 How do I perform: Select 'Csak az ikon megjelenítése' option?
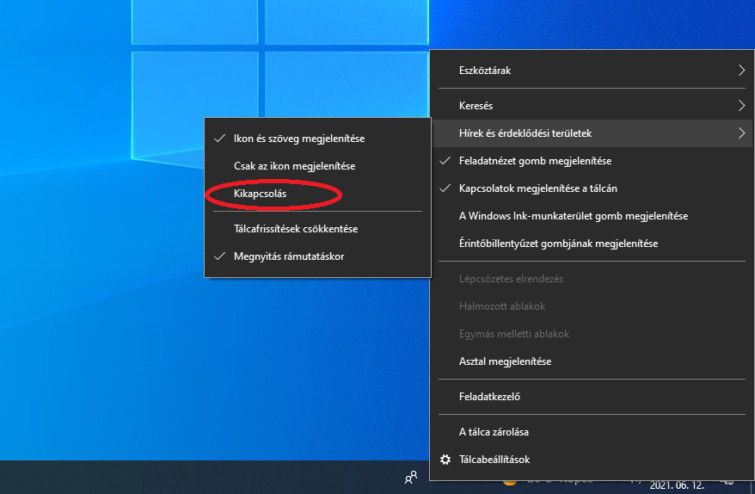coord(287,166)
